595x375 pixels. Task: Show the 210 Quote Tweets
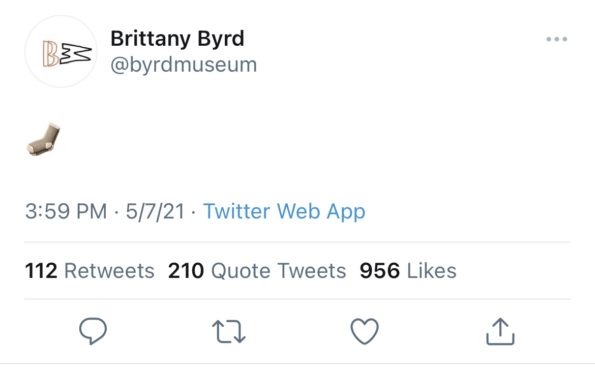click(257, 271)
